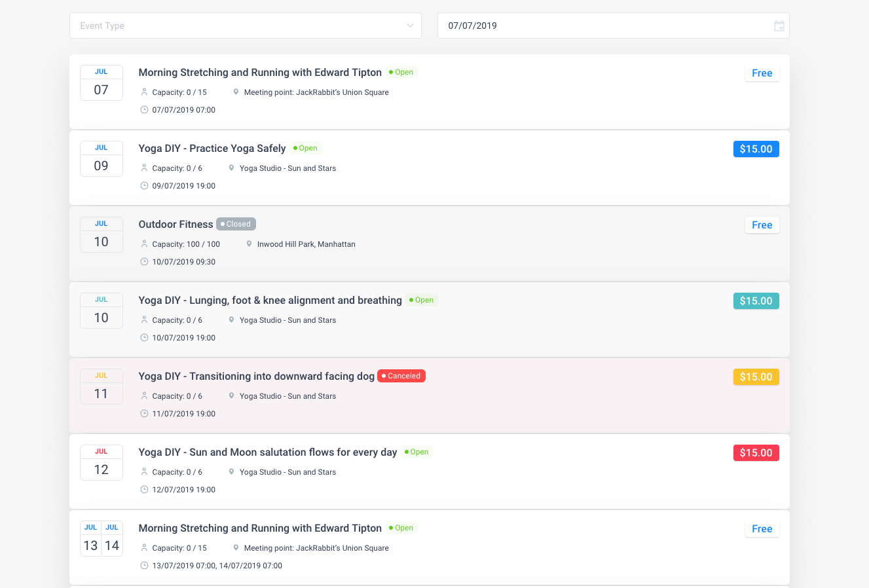Click the capacity icon on Outdoor Fitness

point(145,244)
